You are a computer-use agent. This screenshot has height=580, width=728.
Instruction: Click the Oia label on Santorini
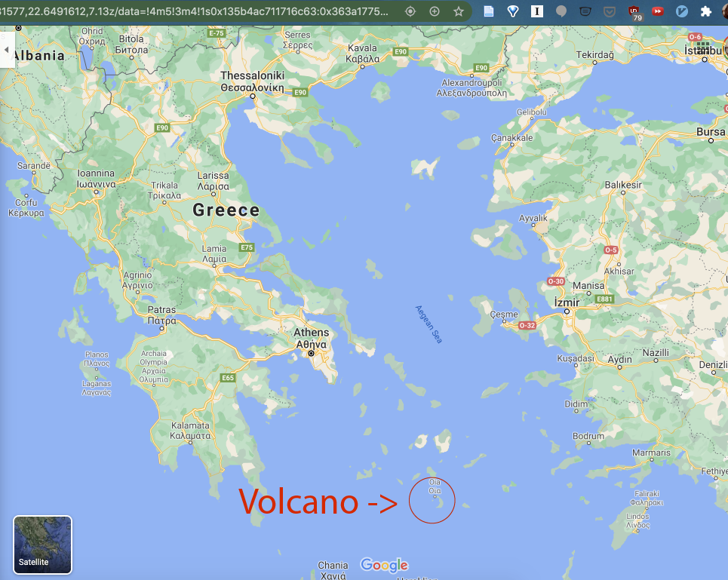435,486
